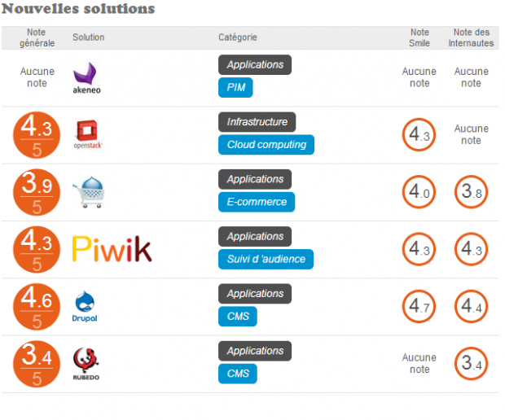Open the E-commerce category tag
Image resolution: width=505 pixels, height=420 pixels.
[x=257, y=202]
